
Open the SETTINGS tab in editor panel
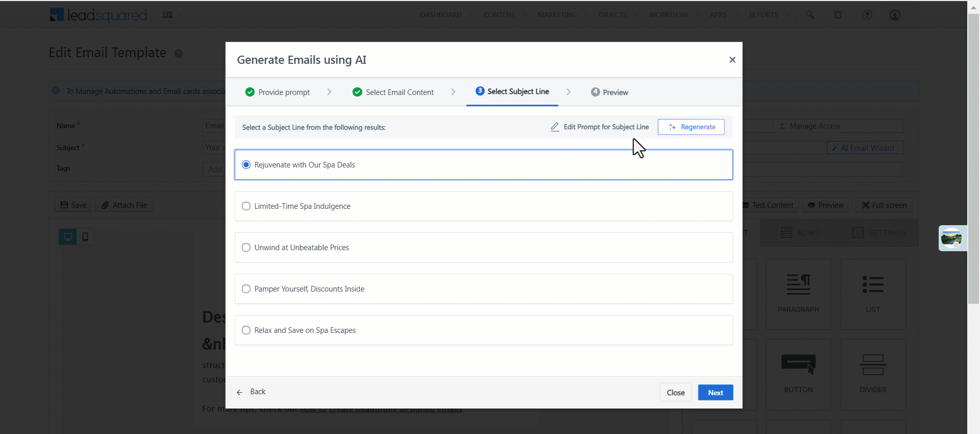click(879, 233)
